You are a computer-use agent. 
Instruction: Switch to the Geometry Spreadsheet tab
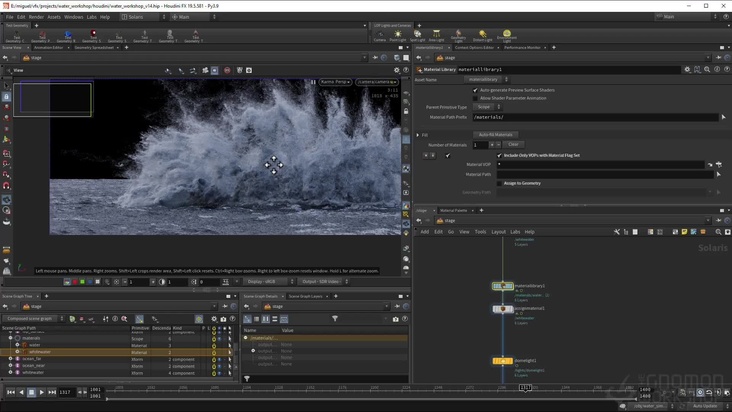[94, 48]
